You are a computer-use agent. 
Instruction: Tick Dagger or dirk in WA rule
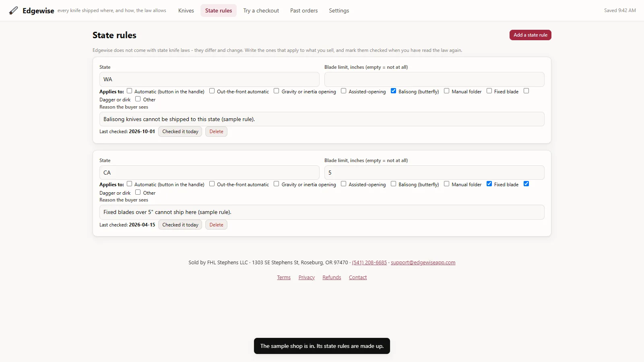click(x=526, y=91)
